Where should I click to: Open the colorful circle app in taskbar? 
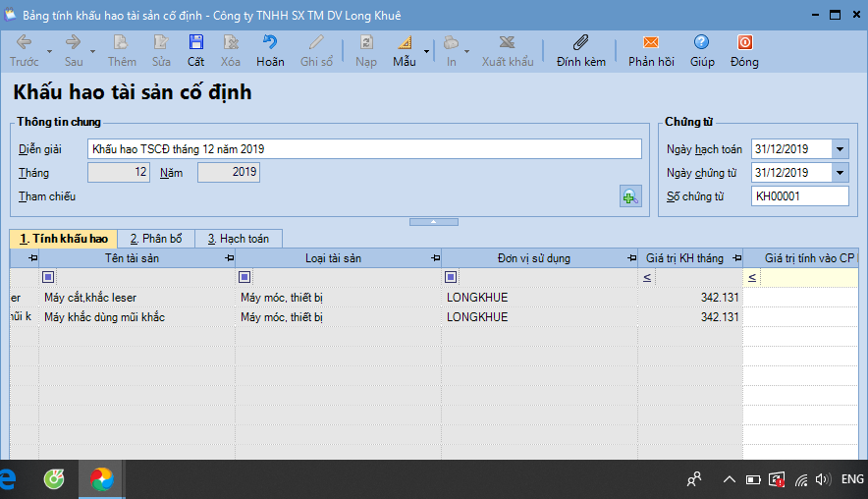click(x=102, y=479)
